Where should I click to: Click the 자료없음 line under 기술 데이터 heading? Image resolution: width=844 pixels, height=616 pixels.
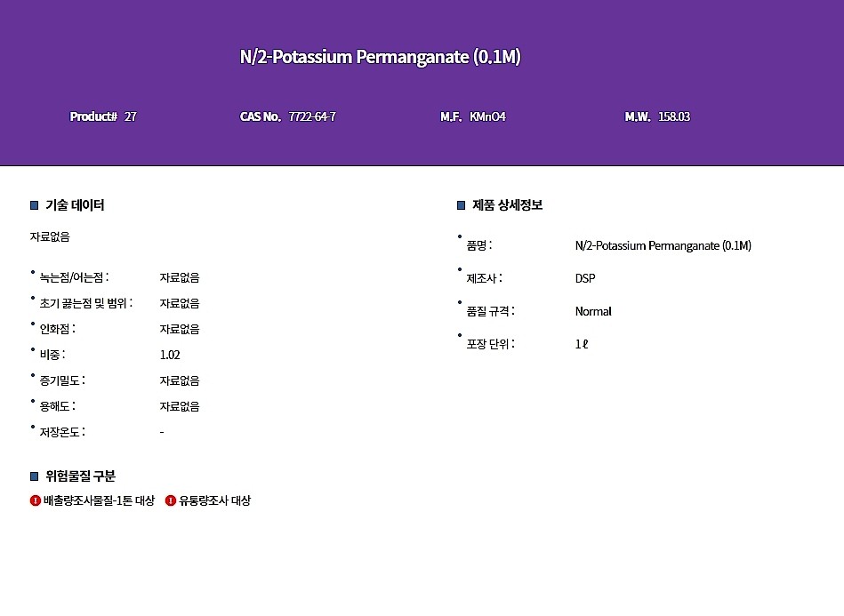click(x=50, y=237)
